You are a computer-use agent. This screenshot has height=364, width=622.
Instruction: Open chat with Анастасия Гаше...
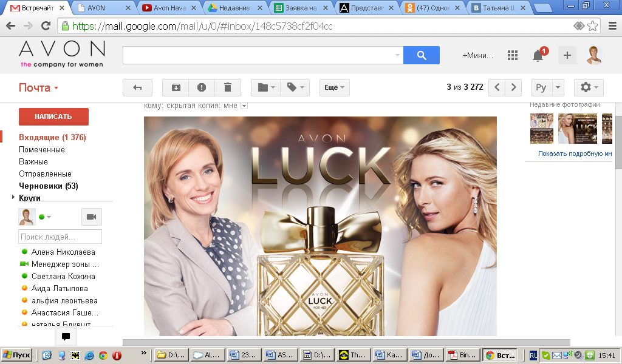[64, 312]
